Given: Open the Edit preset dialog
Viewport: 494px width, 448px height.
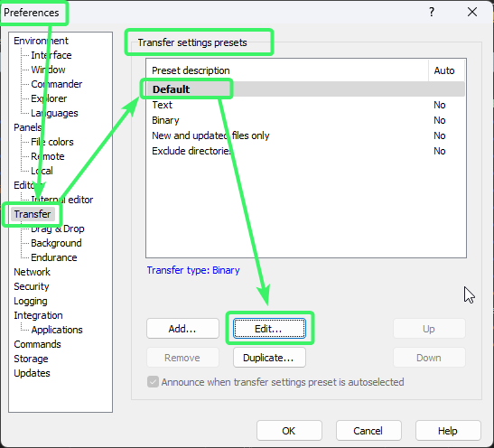Looking at the screenshot, I should point(269,329).
